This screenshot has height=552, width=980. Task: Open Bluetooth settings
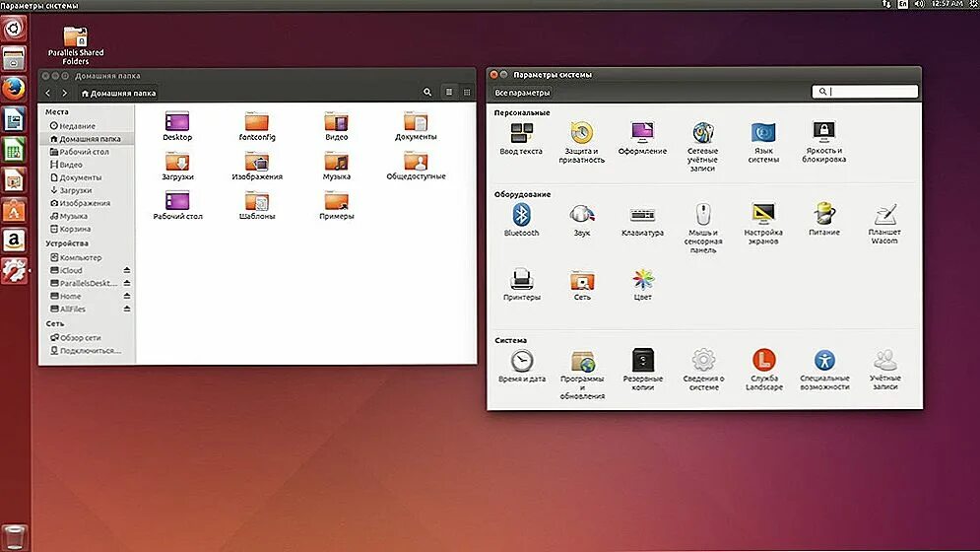click(521, 220)
